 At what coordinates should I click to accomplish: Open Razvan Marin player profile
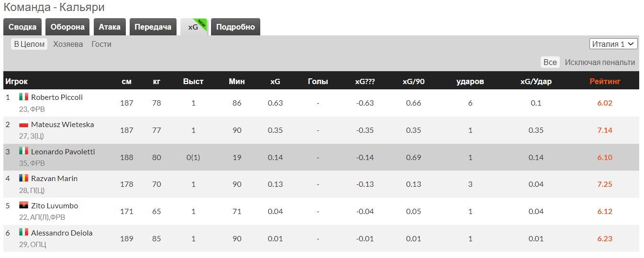54,178
